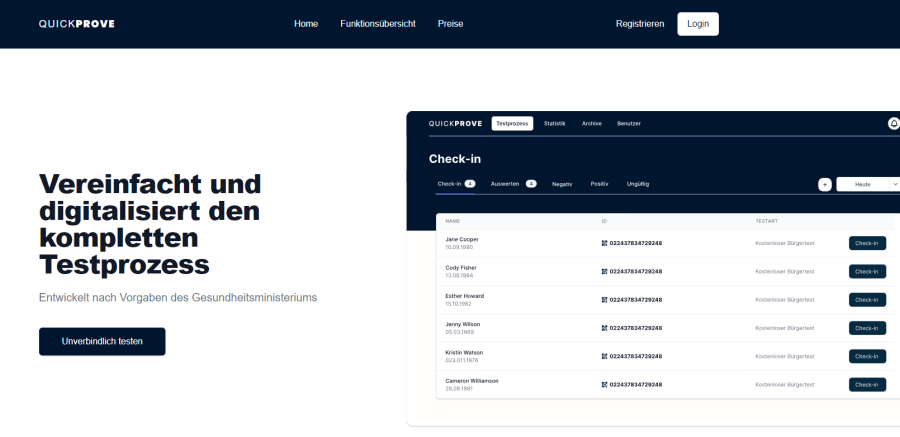Click QR code icon for Cameron Williamson

pyautogui.click(x=604, y=384)
